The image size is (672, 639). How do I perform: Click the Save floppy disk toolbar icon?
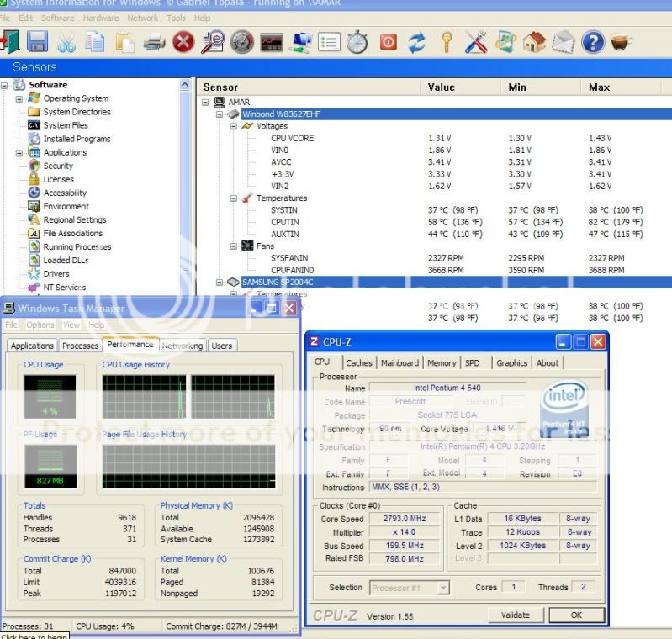(38, 42)
